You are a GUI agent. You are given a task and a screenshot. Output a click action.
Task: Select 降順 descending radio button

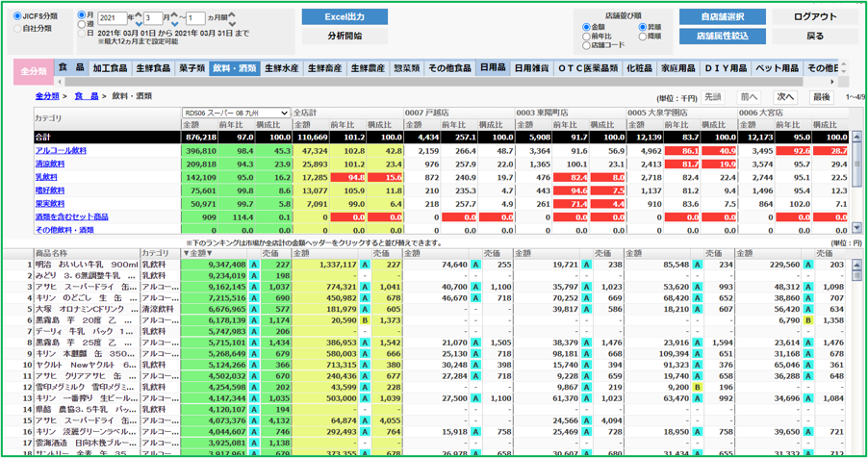click(x=643, y=36)
